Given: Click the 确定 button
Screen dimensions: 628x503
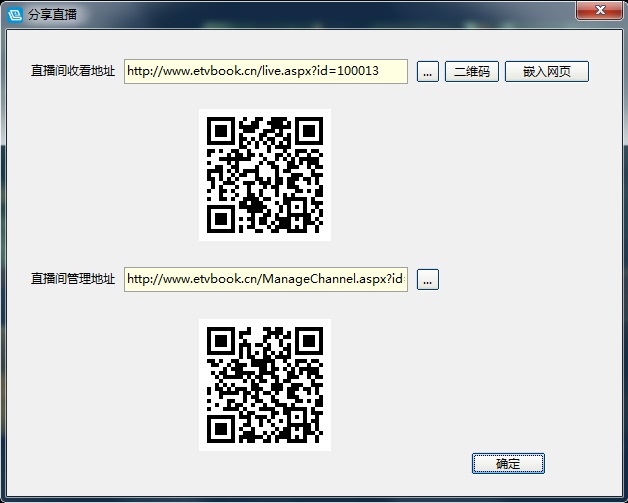Looking at the screenshot, I should click(x=508, y=464).
